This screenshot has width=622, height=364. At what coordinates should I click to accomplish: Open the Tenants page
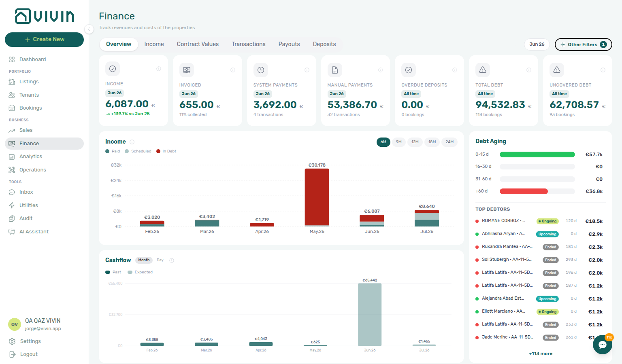44,95
